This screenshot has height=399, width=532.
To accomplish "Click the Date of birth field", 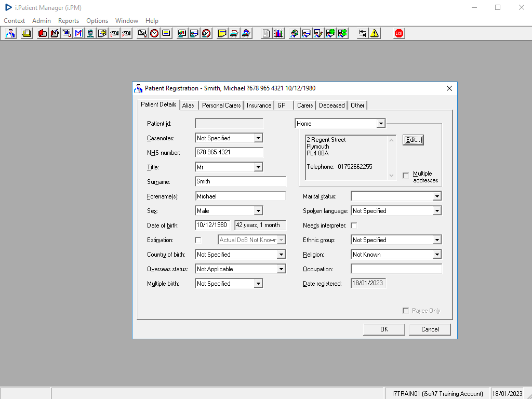I will 212,225.
